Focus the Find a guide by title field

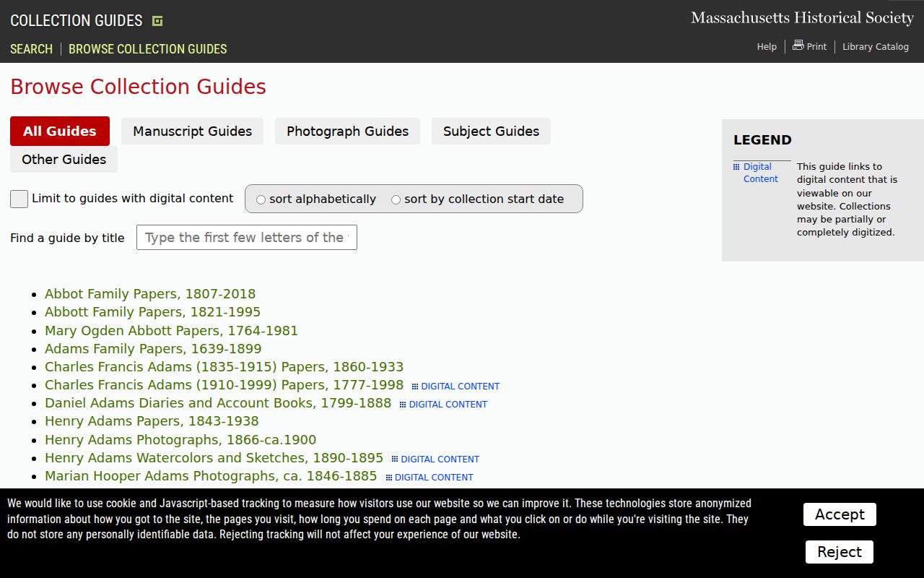(247, 238)
